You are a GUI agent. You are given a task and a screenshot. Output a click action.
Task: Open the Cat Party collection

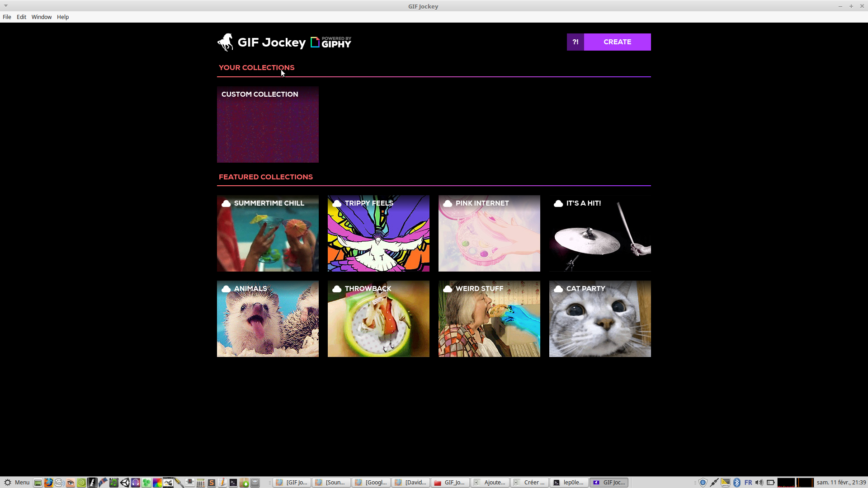600,319
